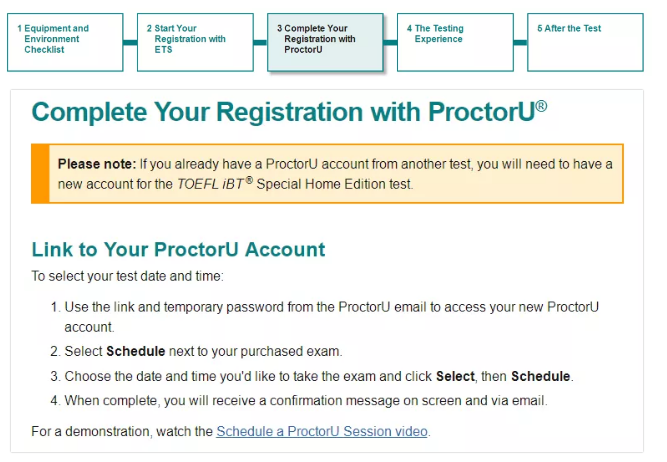Click the connector between steps 1 and 2
The image size is (667, 462).
click(x=130, y=42)
